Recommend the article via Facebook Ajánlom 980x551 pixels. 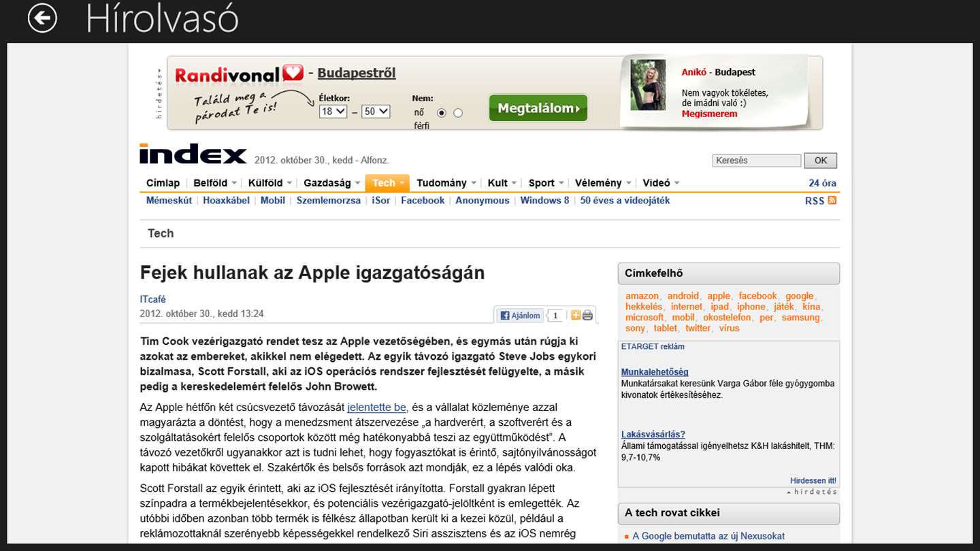coord(520,316)
